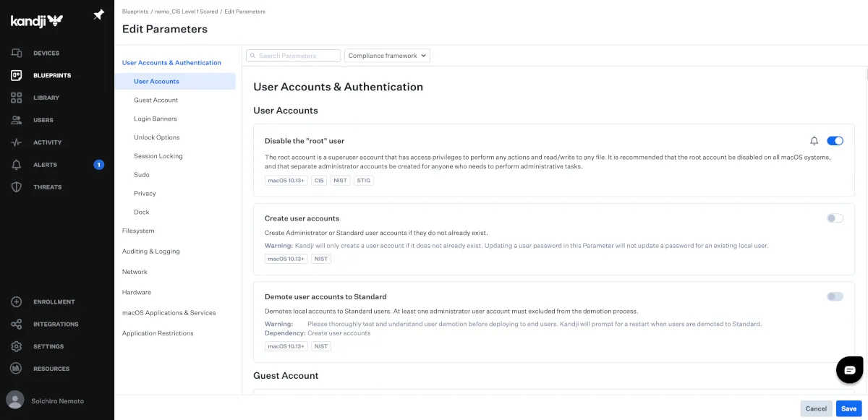Toggle Demote user accounts to Standard
Screen dimensions: 868x420
pyautogui.click(x=835, y=296)
